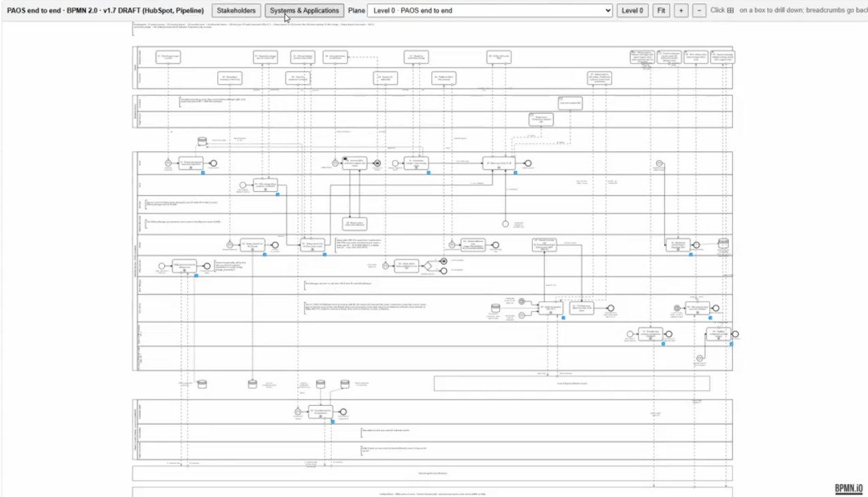The image size is (868, 497).
Task: Click the Systems & Applications button
Action: pyautogui.click(x=304, y=10)
